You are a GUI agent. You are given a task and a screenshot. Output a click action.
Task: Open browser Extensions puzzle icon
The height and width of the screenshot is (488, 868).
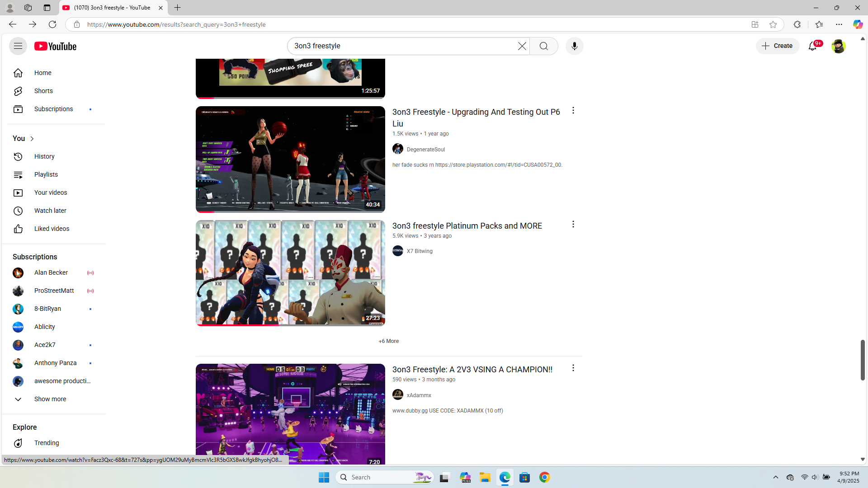tap(797, 24)
